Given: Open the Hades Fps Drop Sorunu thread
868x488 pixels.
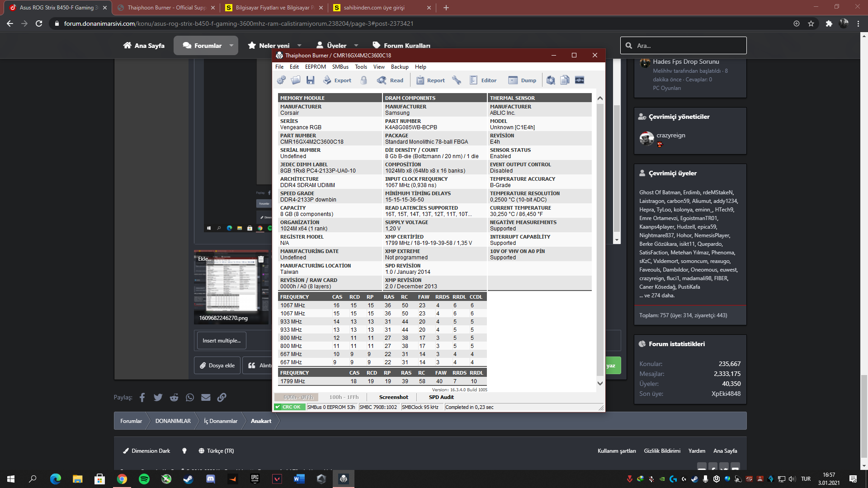Looking at the screenshot, I should (686, 61).
